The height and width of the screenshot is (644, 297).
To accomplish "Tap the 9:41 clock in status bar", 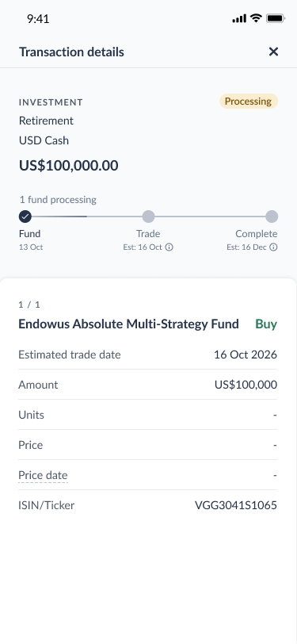I will (38, 19).
